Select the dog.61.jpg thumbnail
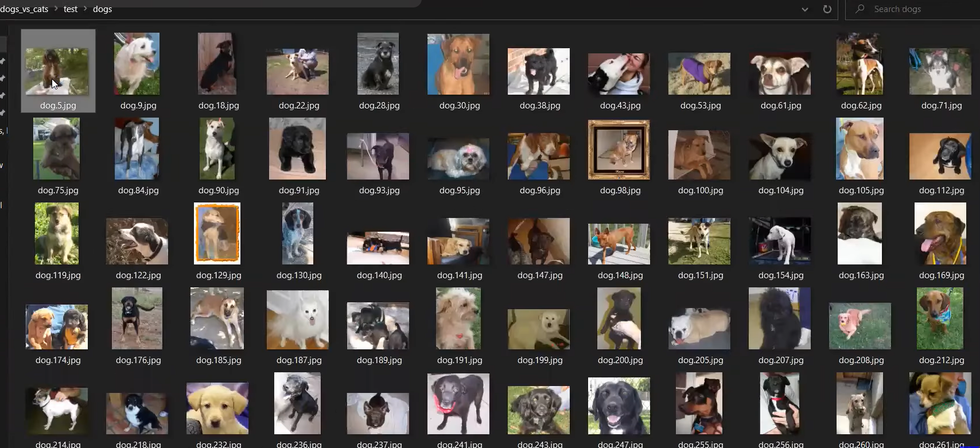The image size is (980, 448). pos(780,74)
